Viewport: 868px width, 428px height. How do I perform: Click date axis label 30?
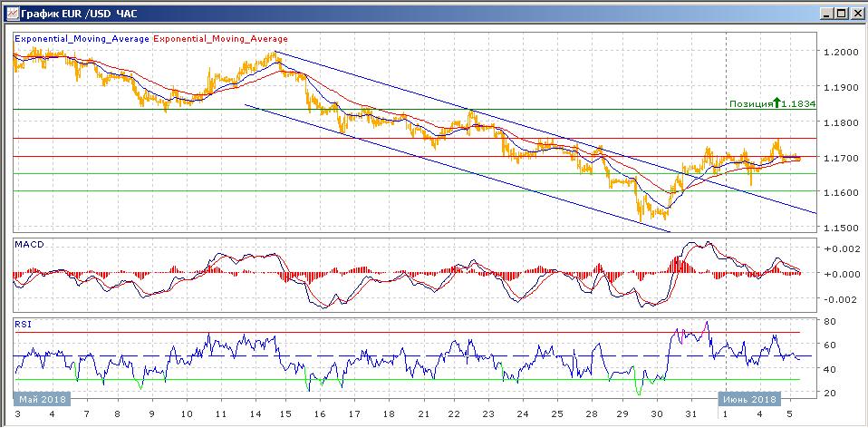click(657, 414)
